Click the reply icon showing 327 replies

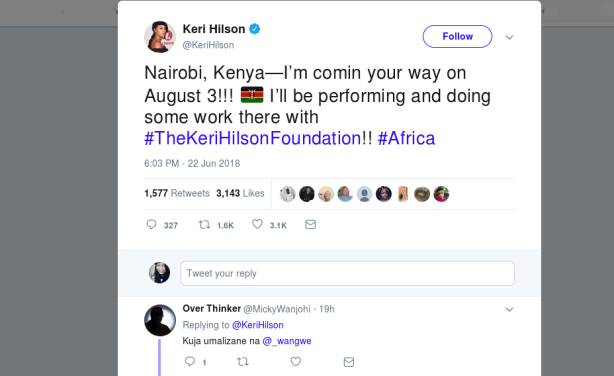(x=152, y=224)
